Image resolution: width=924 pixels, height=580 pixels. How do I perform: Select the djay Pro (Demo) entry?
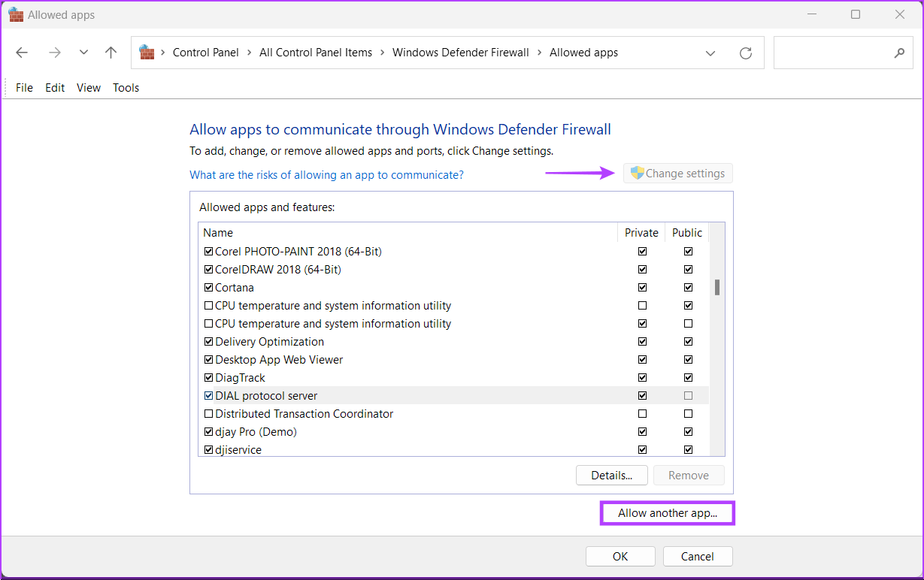[x=256, y=432]
